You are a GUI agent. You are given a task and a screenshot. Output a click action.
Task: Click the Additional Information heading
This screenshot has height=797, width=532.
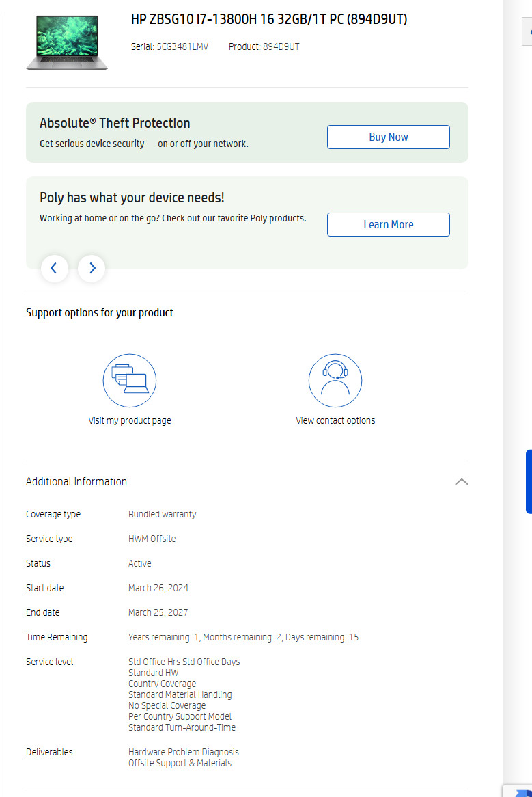pyautogui.click(x=76, y=481)
